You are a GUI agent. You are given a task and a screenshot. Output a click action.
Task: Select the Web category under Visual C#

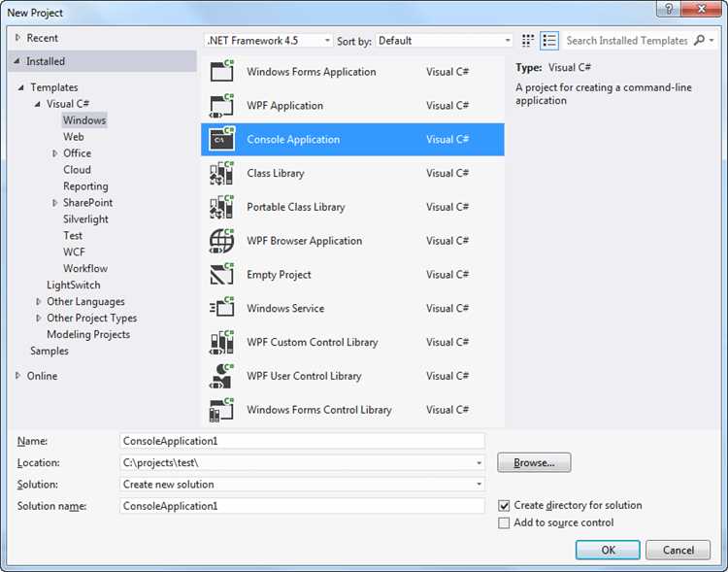tap(74, 137)
